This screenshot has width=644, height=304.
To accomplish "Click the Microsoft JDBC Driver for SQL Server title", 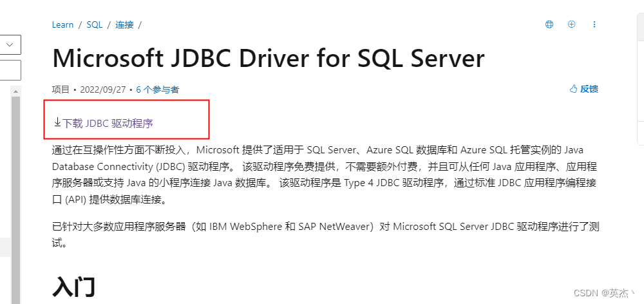I will pos(269,59).
